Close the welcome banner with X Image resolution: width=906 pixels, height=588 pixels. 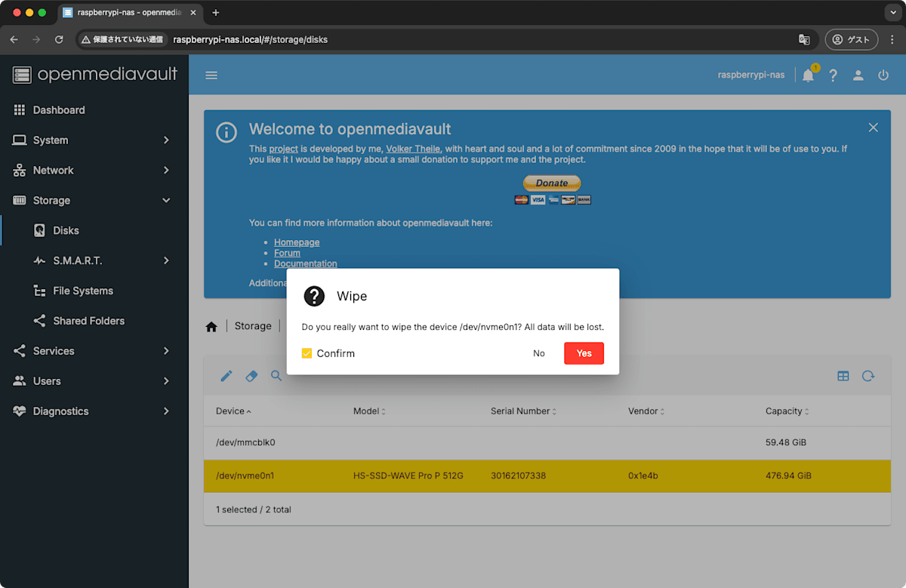click(873, 128)
